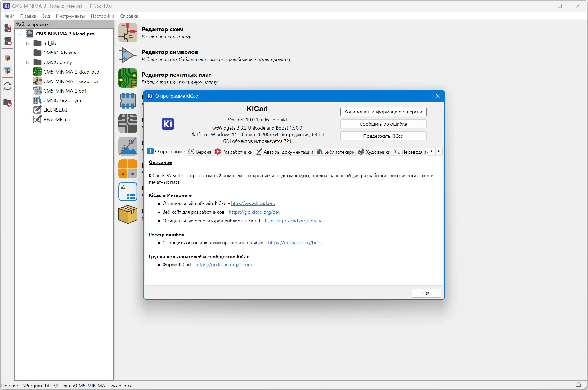Select CM5_MINIMA_3.kicad_sch file in tree
This screenshot has height=390, width=588.
coord(71,81)
